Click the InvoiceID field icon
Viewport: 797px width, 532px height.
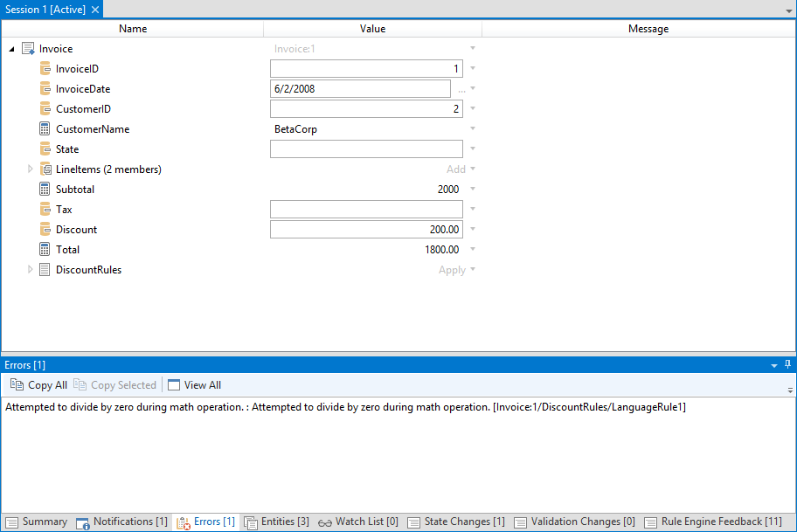pyautogui.click(x=45, y=69)
